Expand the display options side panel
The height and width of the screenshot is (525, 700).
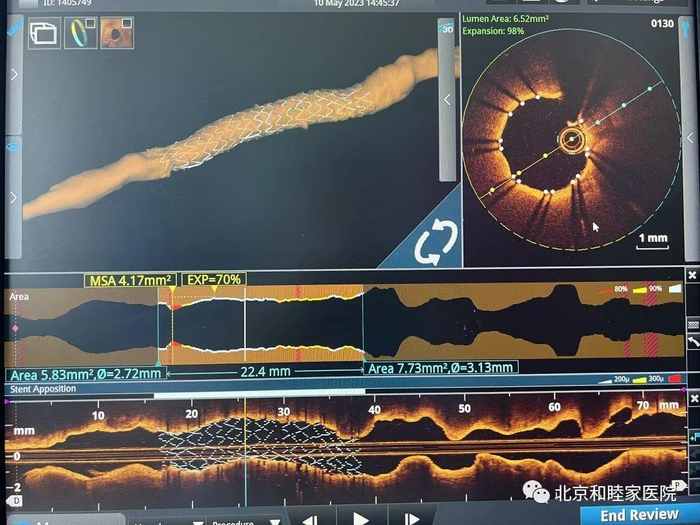point(14,197)
